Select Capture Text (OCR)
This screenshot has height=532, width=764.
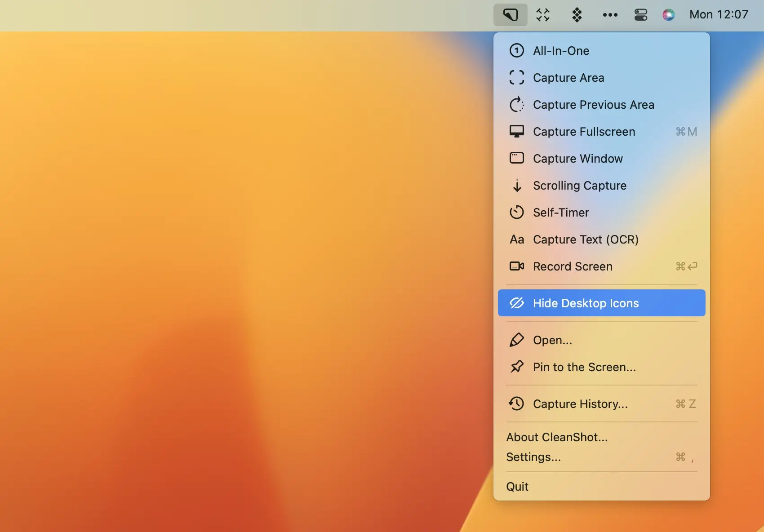pos(602,239)
